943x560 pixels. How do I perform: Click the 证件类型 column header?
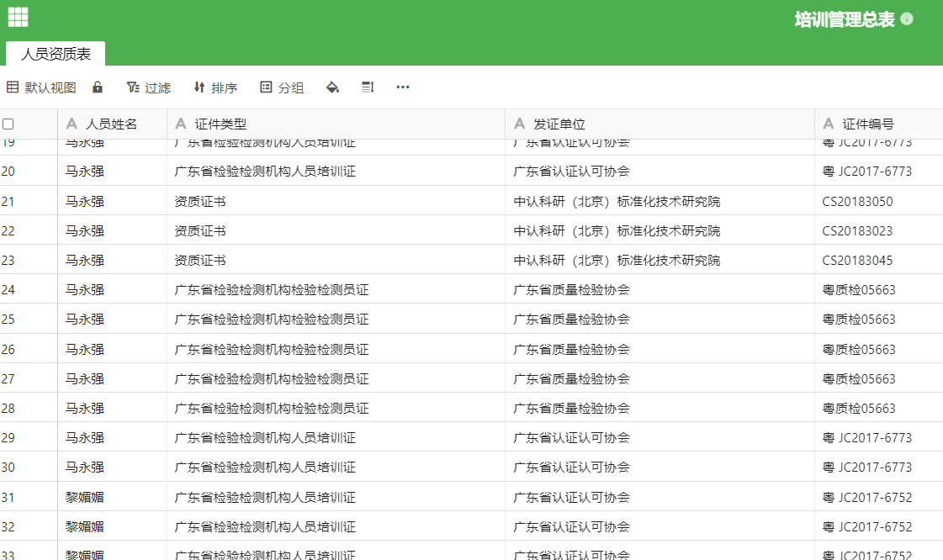tap(220, 124)
